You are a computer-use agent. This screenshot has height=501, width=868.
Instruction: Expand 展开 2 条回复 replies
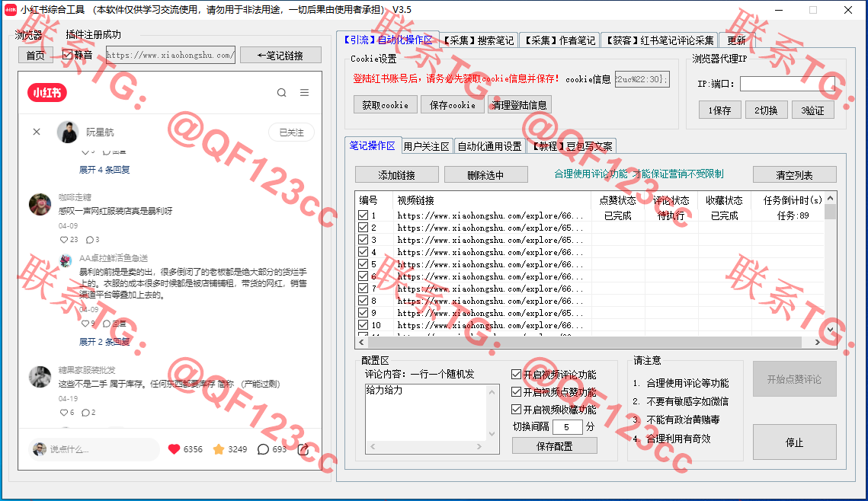pos(104,342)
